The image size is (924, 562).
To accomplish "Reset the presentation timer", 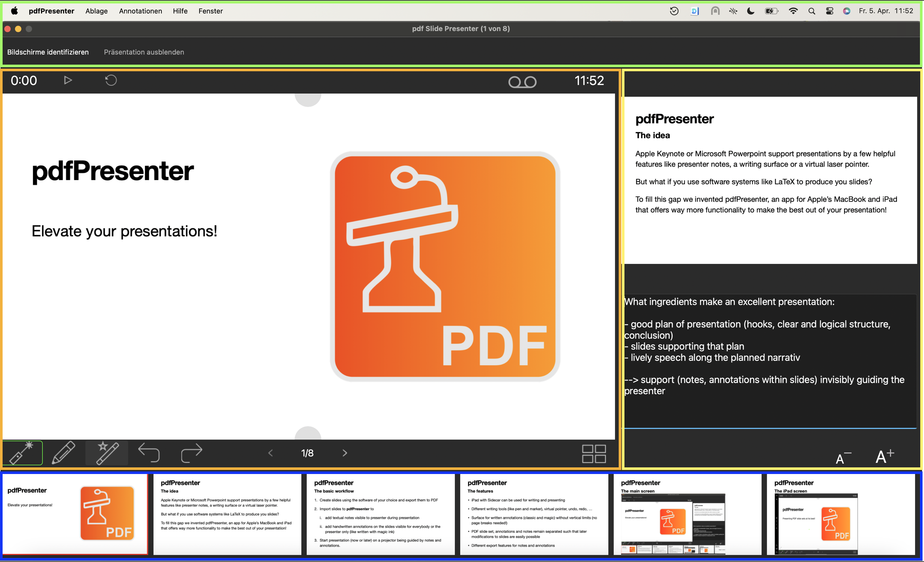I will (111, 80).
